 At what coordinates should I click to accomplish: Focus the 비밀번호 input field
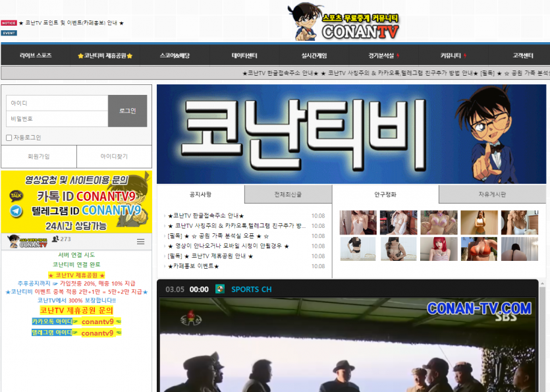point(57,119)
